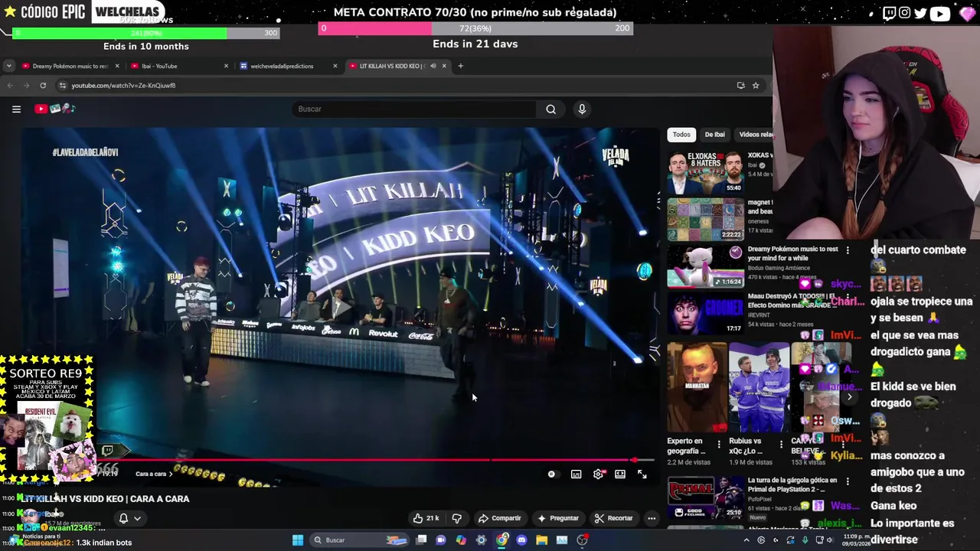
Task: Click the URL address bar
Action: (x=398, y=86)
